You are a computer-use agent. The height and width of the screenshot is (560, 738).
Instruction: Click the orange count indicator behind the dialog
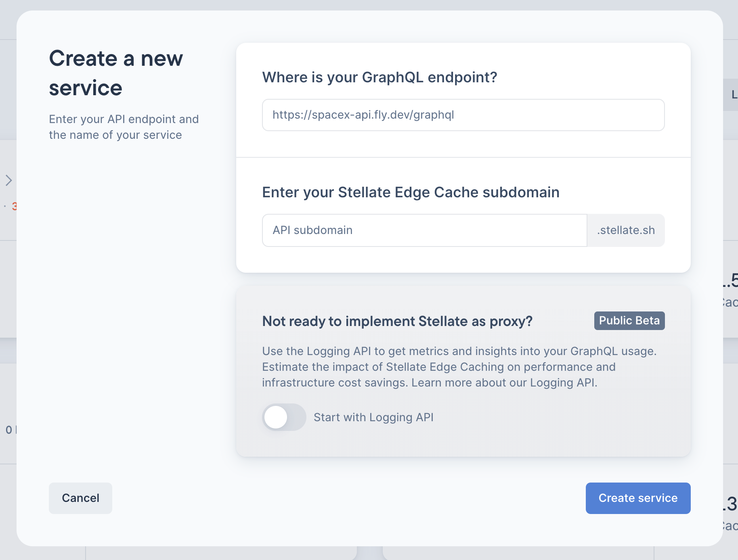click(x=14, y=207)
